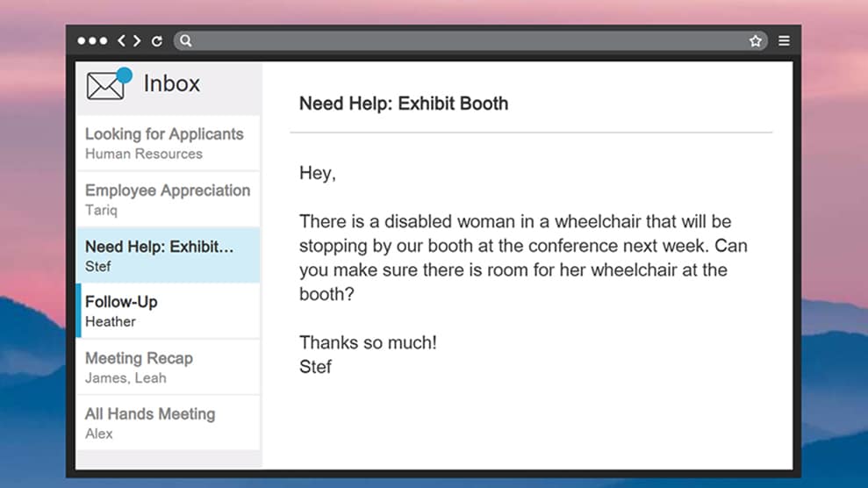Select the Inbox heading
868x488 pixels.
[172, 83]
